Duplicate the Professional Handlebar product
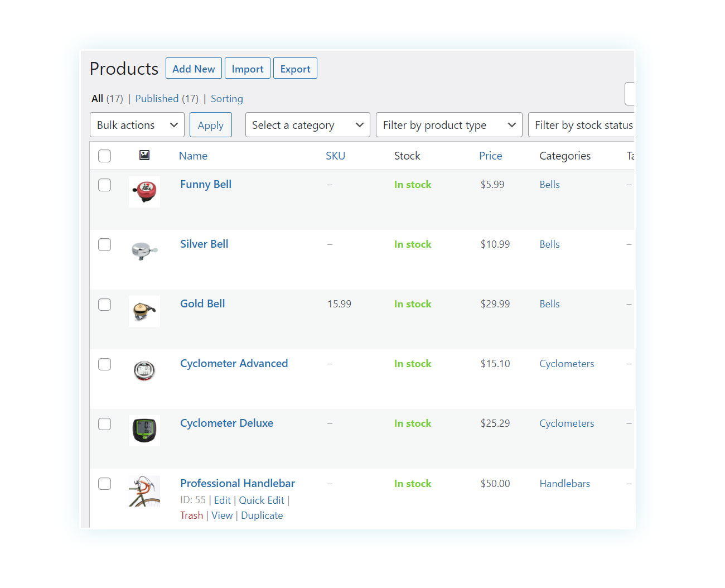This screenshot has height=588, width=725. click(262, 515)
